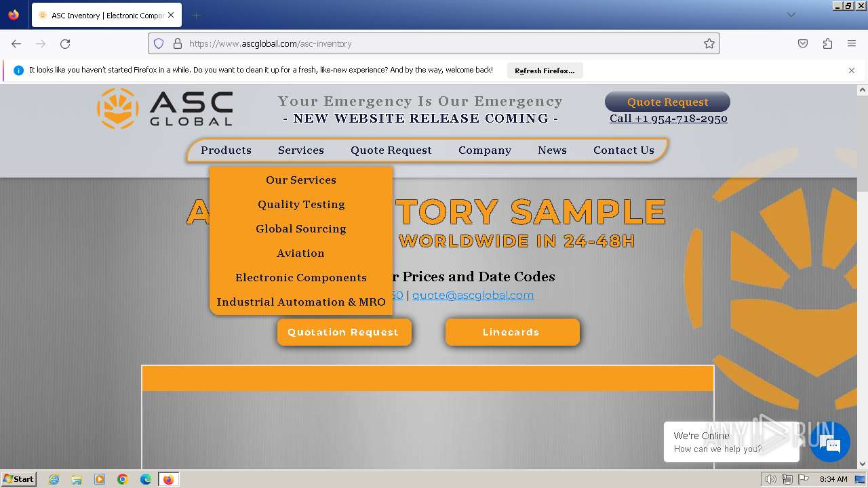Bookmark this page with star icon

pyautogui.click(x=709, y=43)
